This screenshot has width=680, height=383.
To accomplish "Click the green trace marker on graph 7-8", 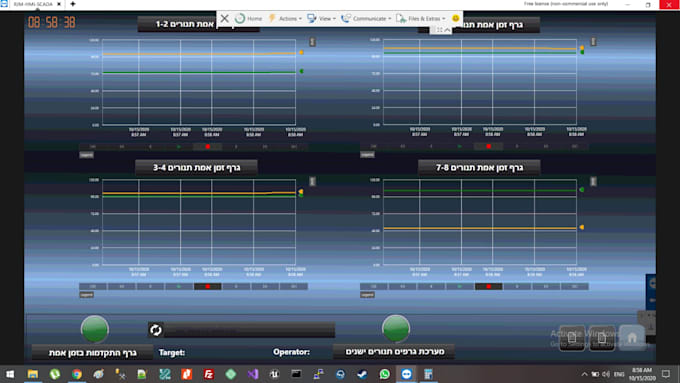I will coord(582,190).
